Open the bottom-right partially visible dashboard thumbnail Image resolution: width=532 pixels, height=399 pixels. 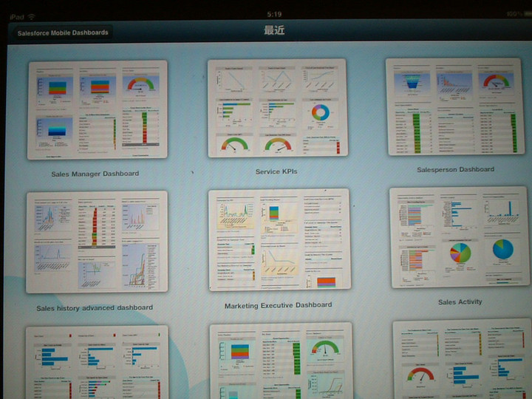pyautogui.click(x=462, y=358)
